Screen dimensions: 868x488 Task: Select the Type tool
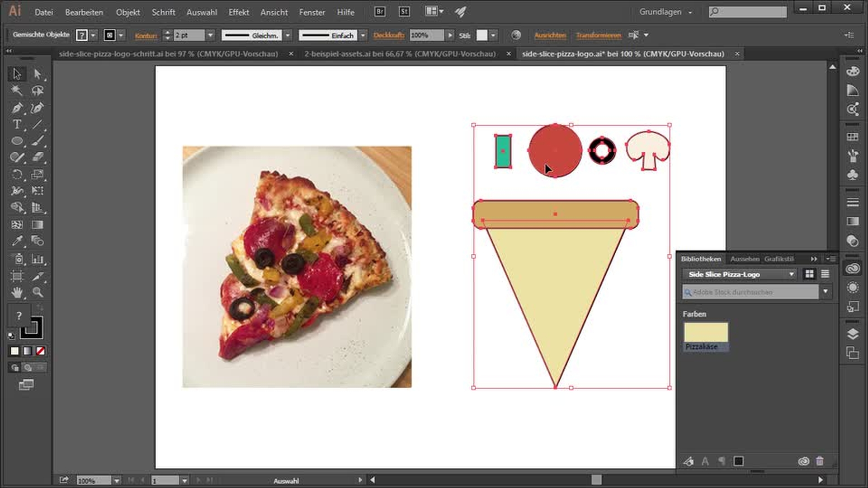coord(17,124)
